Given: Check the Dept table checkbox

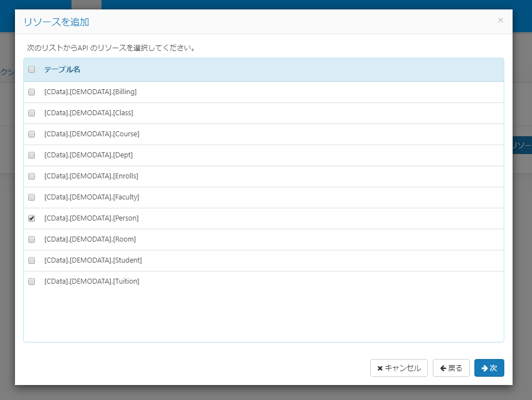Looking at the screenshot, I should pyautogui.click(x=32, y=155).
